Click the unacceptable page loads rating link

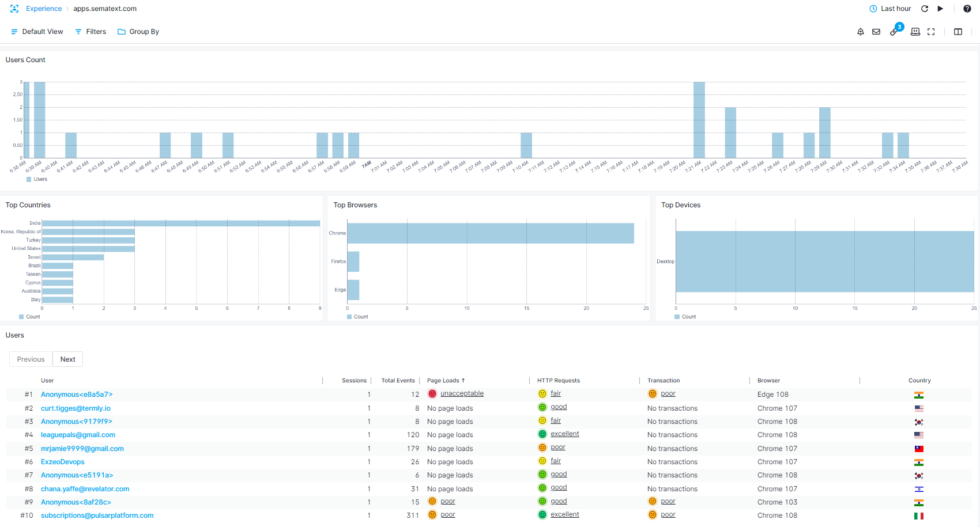[462, 393]
